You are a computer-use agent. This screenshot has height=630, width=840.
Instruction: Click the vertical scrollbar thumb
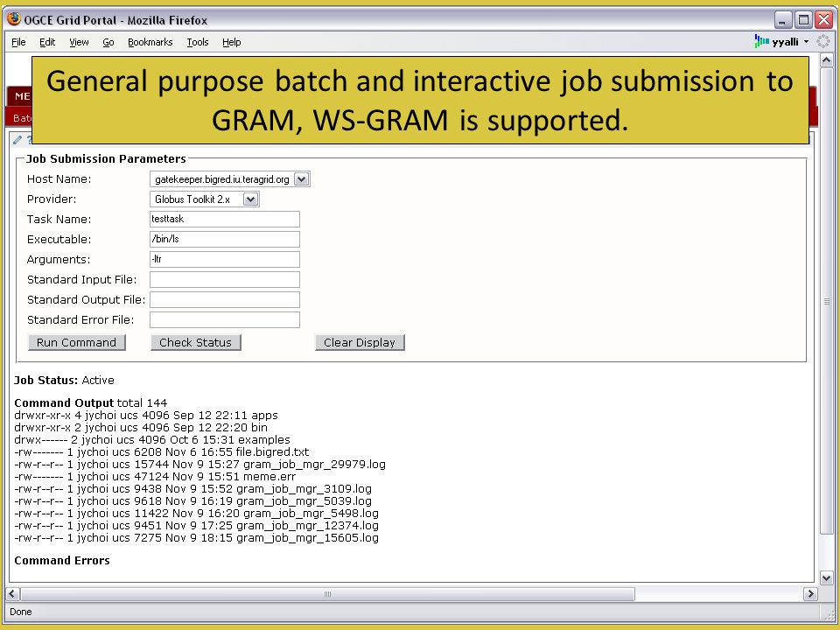point(827,301)
